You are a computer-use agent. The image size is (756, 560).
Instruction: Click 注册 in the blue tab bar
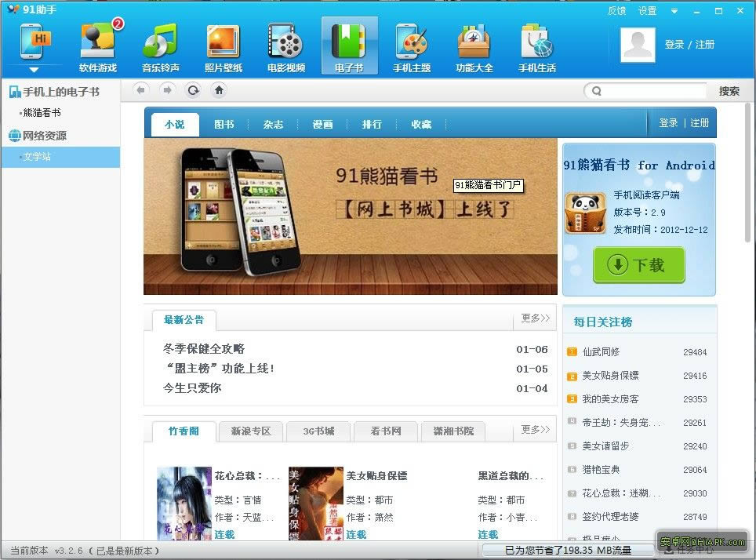tap(700, 123)
